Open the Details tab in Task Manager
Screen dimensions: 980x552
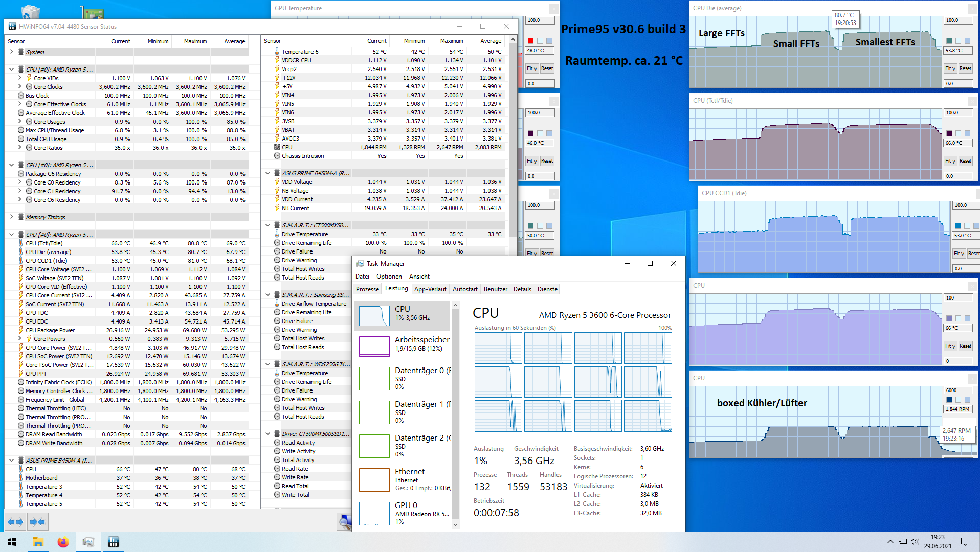[x=522, y=289]
